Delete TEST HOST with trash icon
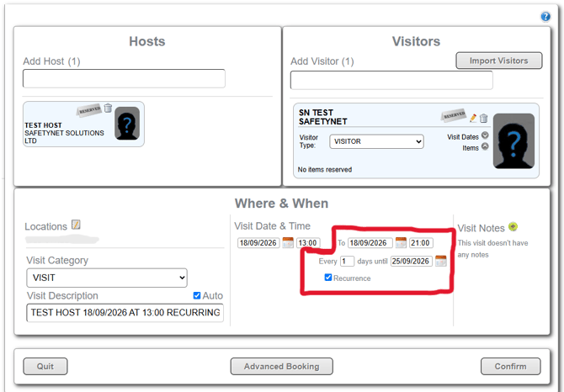This screenshot has width=564, height=392. (108, 108)
